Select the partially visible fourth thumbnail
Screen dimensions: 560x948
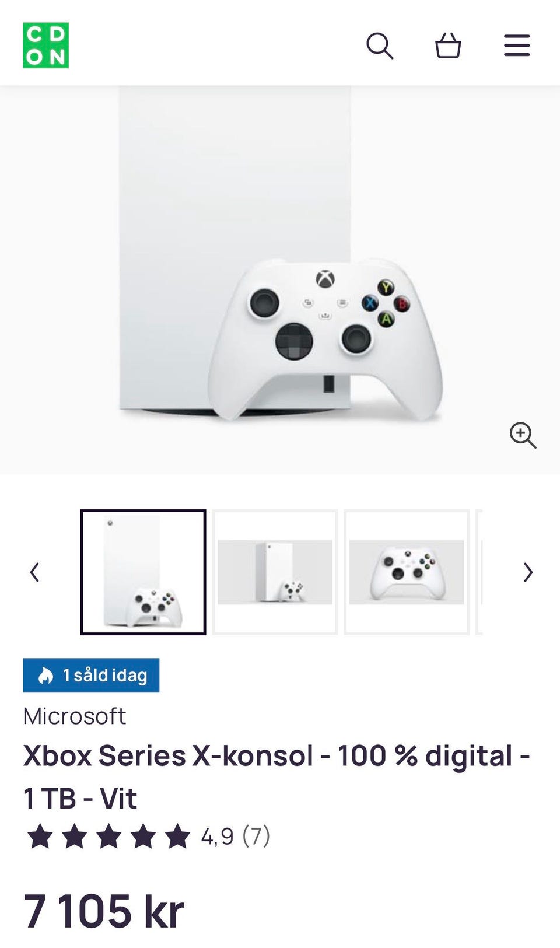click(x=480, y=572)
